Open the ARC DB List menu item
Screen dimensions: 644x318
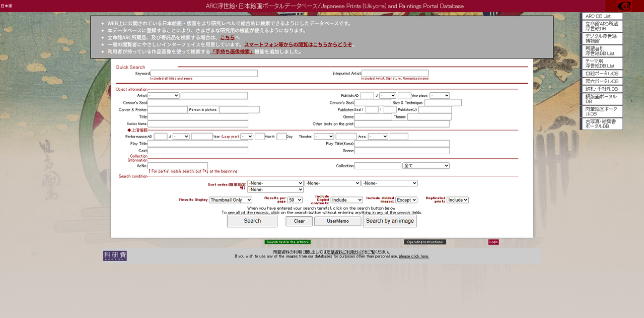click(x=601, y=17)
